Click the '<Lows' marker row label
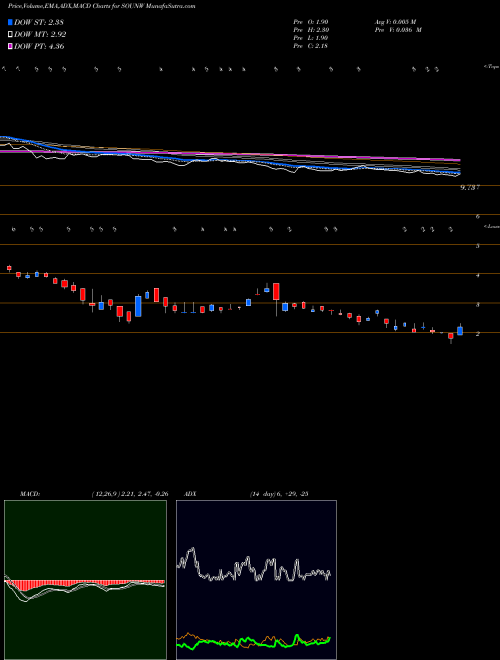500x660 pixels. click(x=492, y=226)
